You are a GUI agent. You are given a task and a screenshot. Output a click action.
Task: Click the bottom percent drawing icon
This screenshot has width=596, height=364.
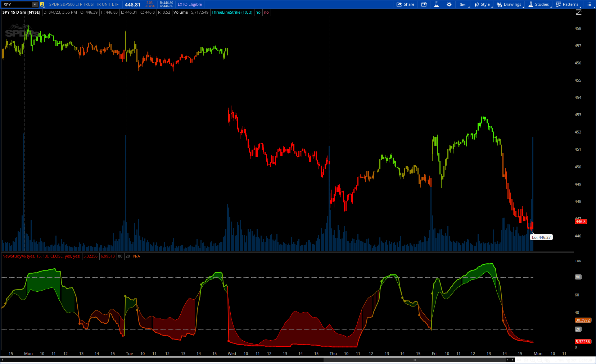(x=547, y=360)
